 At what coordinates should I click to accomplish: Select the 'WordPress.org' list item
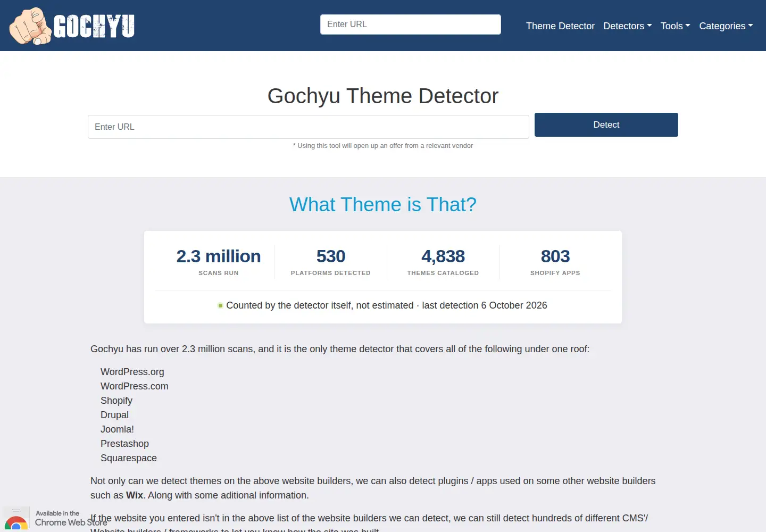click(132, 372)
